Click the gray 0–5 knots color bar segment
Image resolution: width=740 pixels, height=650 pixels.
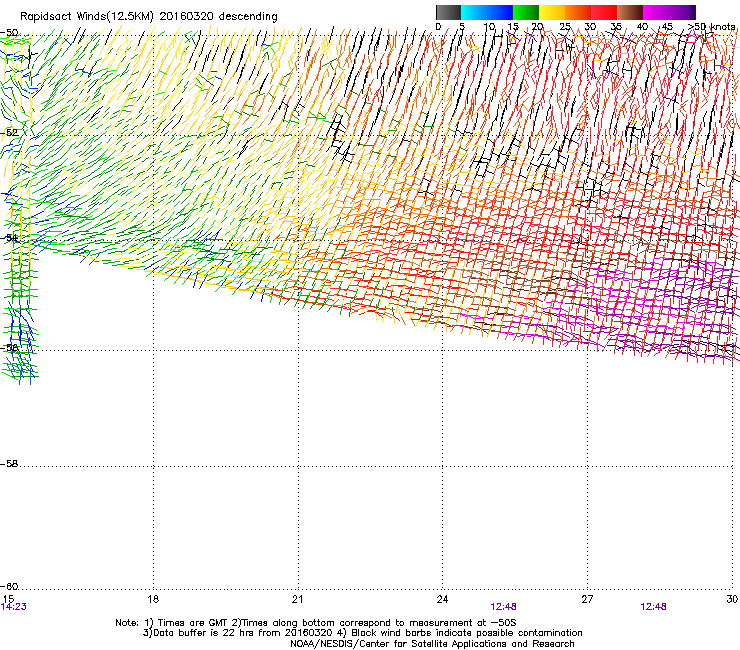pyautogui.click(x=448, y=12)
